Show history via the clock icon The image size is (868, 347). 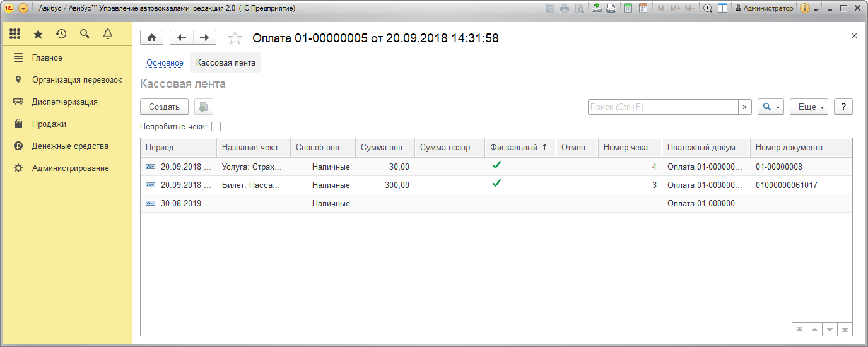pyautogui.click(x=61, y=34)
